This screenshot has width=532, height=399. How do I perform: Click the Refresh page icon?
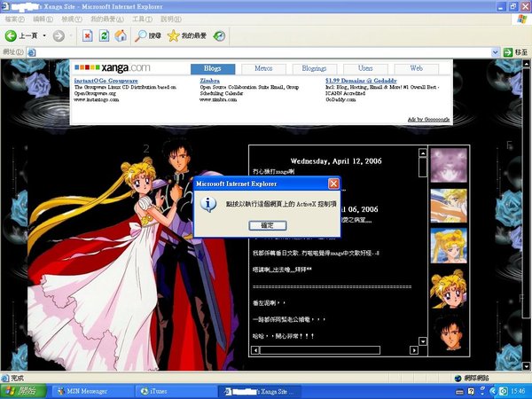pyautogui.click(x=104, y=35)
